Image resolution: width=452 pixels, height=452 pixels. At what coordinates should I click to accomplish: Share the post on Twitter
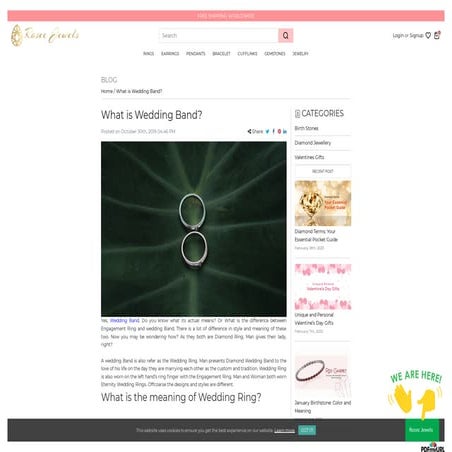(267, 131)
